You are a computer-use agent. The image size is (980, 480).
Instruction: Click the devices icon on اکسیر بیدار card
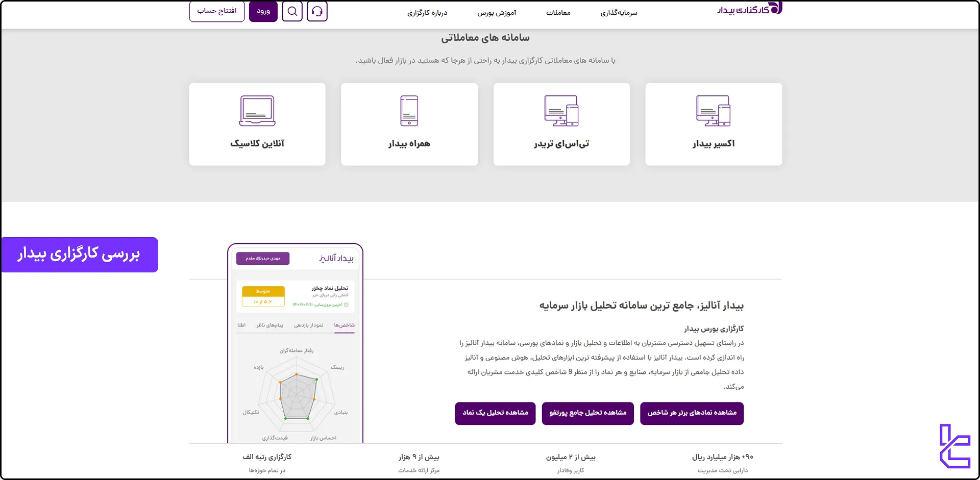pyautogui.click(x=714, y=111)
